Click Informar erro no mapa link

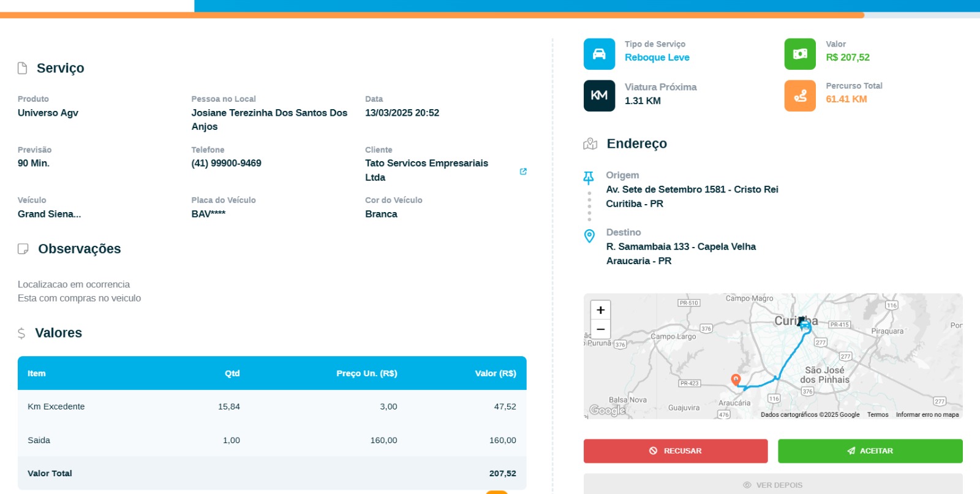[x=927, y=415]
